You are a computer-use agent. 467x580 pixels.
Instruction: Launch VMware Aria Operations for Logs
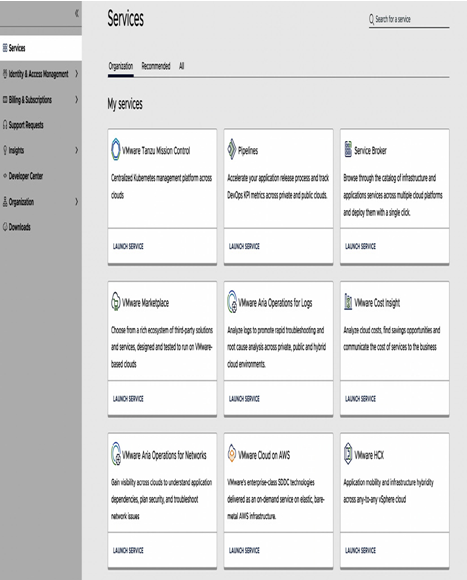(244, 398)
